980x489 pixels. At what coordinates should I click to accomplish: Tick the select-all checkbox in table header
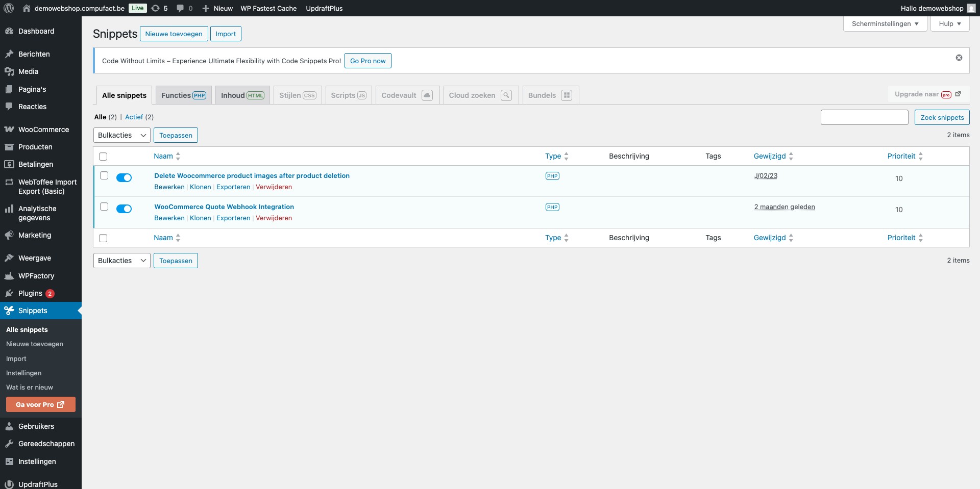tap(103, 157)
